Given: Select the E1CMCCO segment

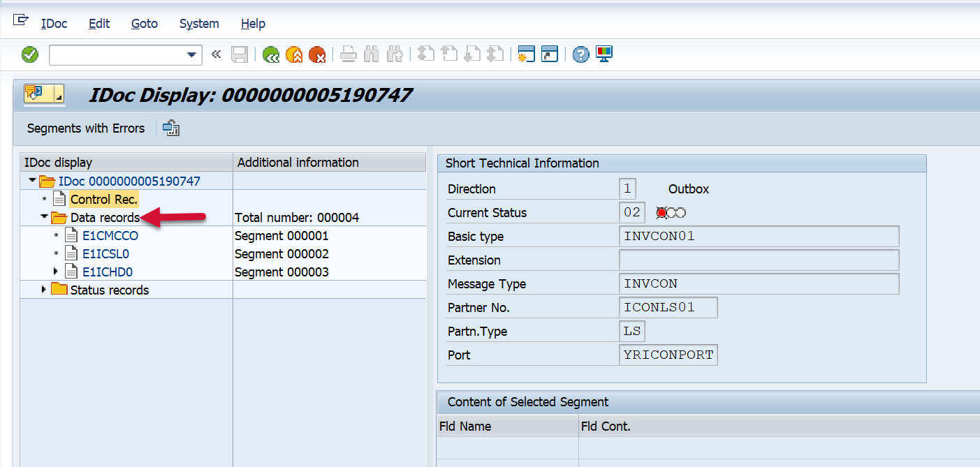Looking at the screenshot, I should (110, 236).
